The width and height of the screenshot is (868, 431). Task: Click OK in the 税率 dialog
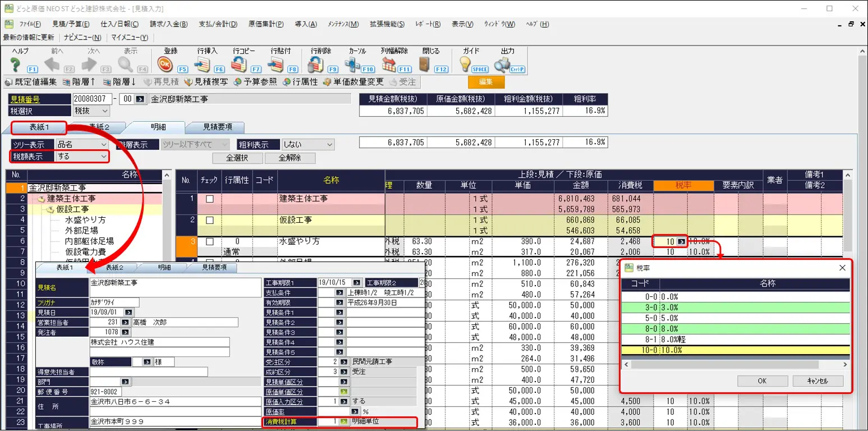(761, 381)
